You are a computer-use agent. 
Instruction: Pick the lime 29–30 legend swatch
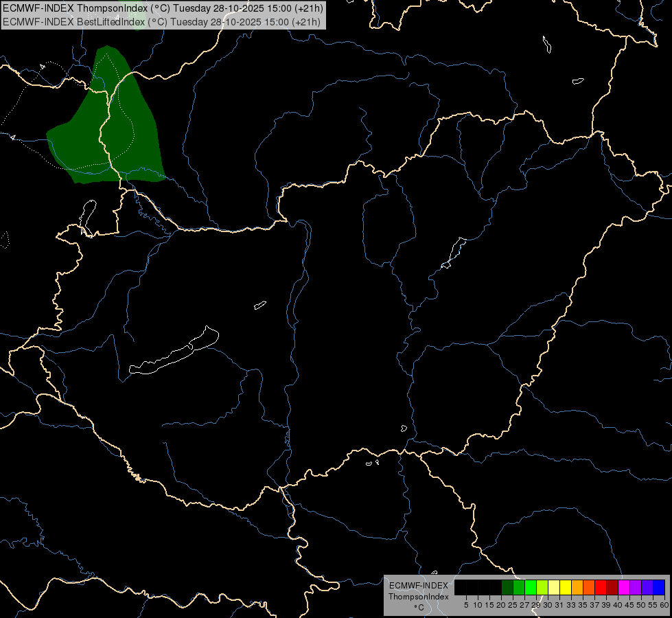[x=542, y=587]
